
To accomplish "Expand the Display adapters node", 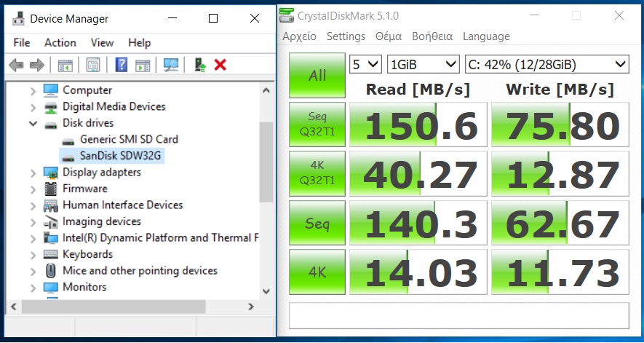I will click(33, 173).
